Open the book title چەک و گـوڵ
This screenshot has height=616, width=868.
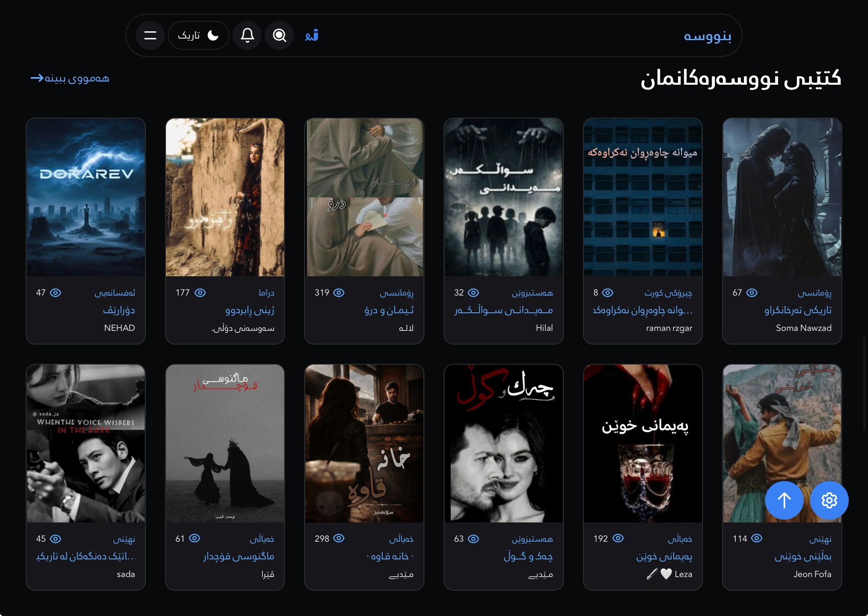(528, 556)
